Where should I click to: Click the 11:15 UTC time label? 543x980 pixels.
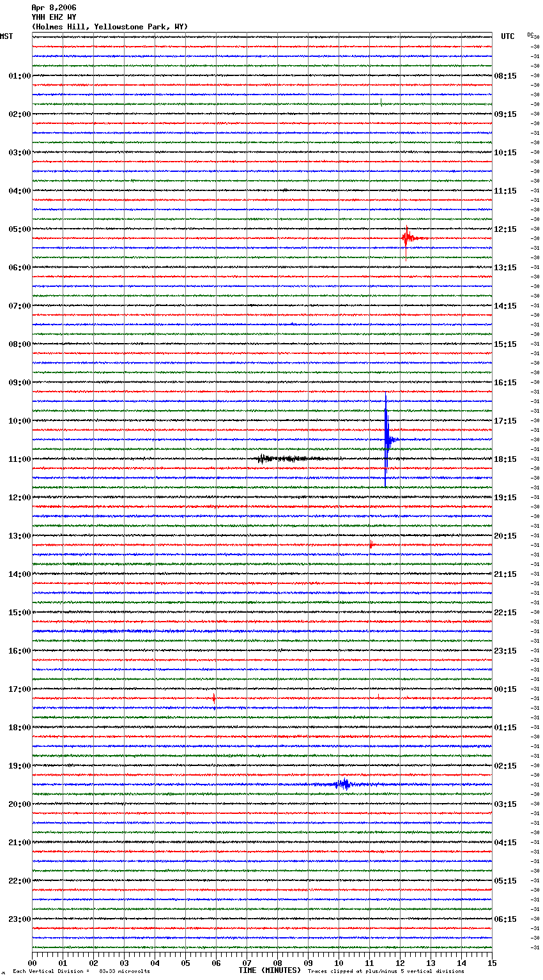(x=505, y=191)
